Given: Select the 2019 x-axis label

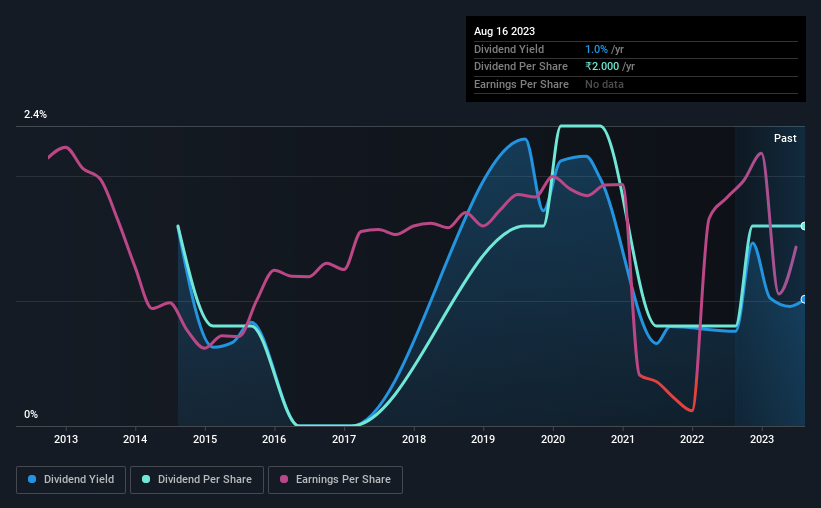Looking at the screenshot, I should tap(483, 439).
